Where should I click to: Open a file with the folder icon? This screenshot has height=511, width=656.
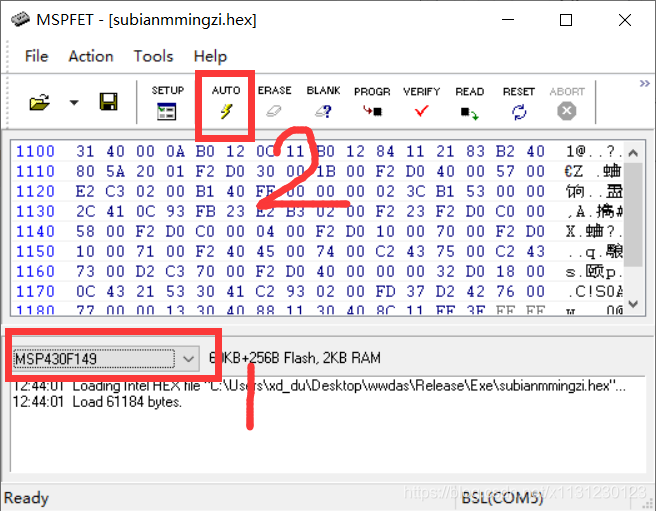(40, 102)
